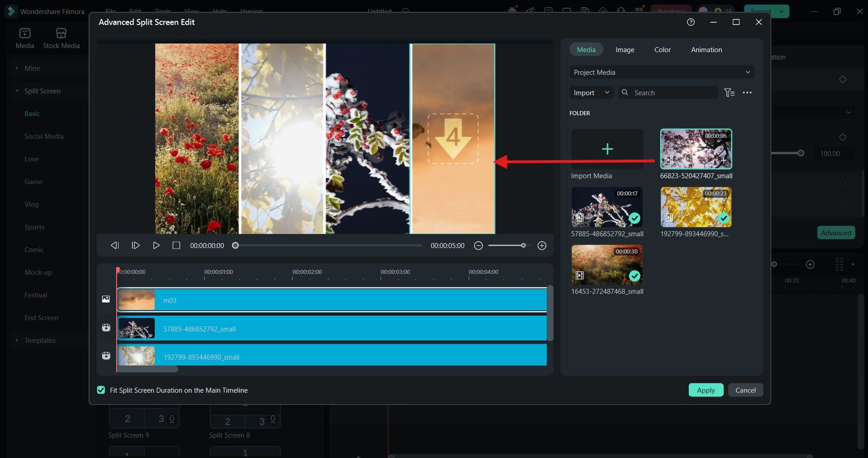The height and width of the screenshot is (458, 868).
Task: Collapse the Split Screen tree section
Action: (x=17, y=91)
